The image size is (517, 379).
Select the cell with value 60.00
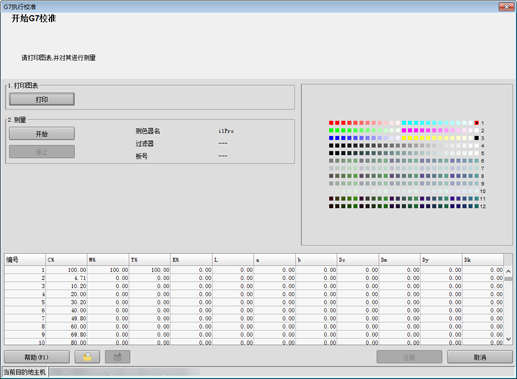pos(66,326)
